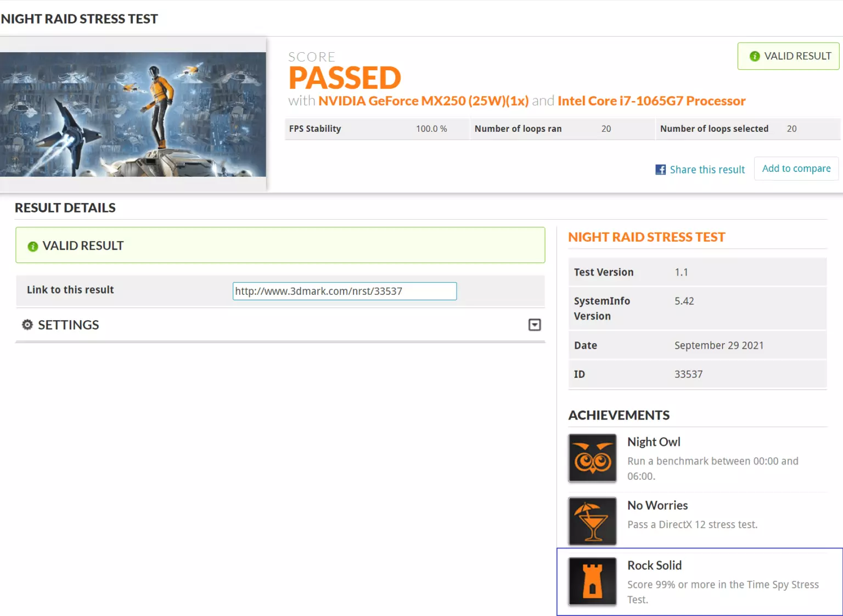Click the green info icon in the top VALID RESULT badge
The image size is (843, 616).
(755, 56)
